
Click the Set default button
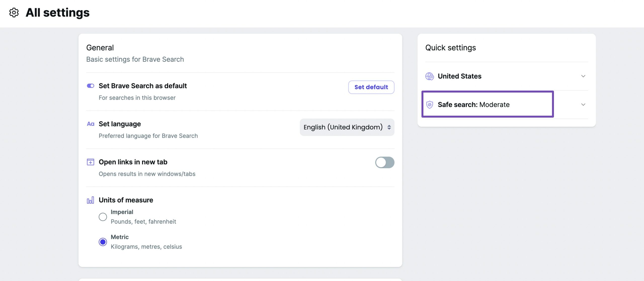point(371,87)
